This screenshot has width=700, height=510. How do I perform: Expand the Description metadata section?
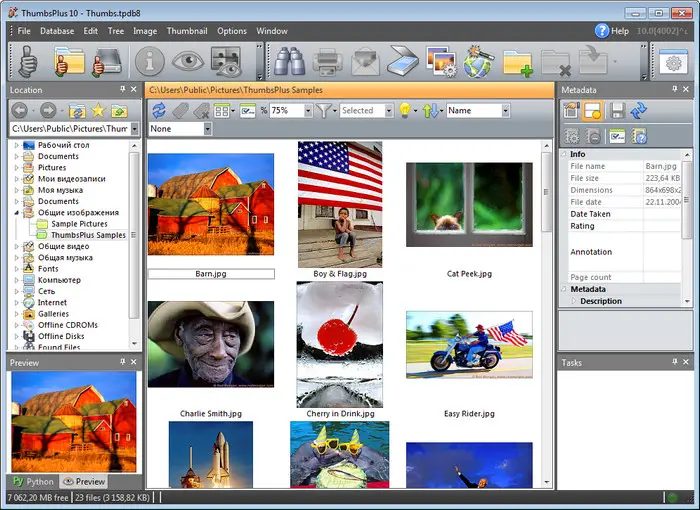point(574,301)
